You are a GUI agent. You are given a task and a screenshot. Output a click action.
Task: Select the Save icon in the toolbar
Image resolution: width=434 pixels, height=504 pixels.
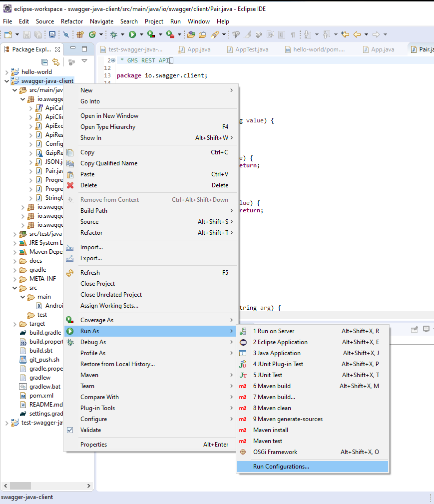26,35
